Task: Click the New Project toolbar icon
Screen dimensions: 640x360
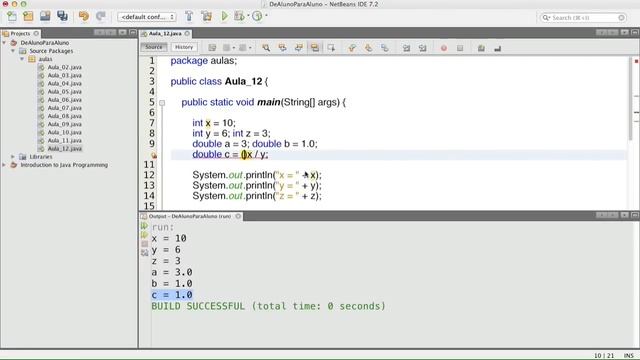Action: [28, 16]
